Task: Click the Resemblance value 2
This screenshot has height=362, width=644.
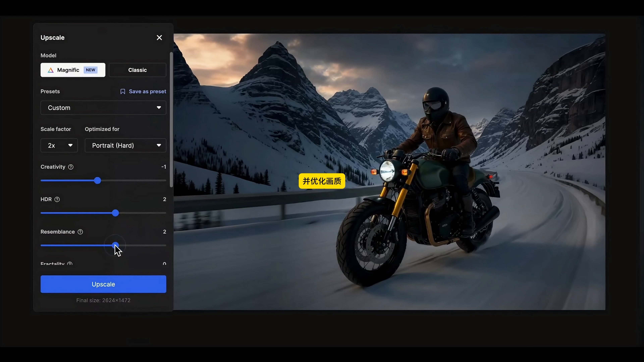Action: [165, 232]
